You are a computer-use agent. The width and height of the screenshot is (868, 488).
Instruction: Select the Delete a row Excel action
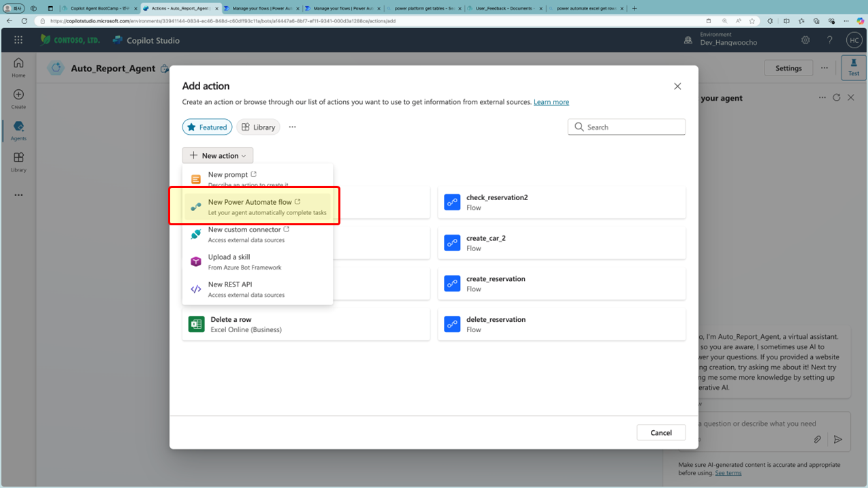(x=306, y=324)
